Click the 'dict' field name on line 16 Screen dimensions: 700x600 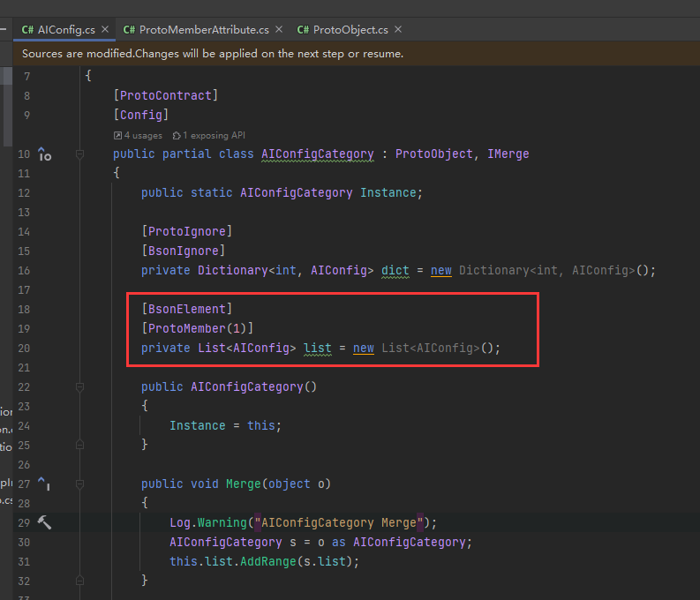coord(395,270)
